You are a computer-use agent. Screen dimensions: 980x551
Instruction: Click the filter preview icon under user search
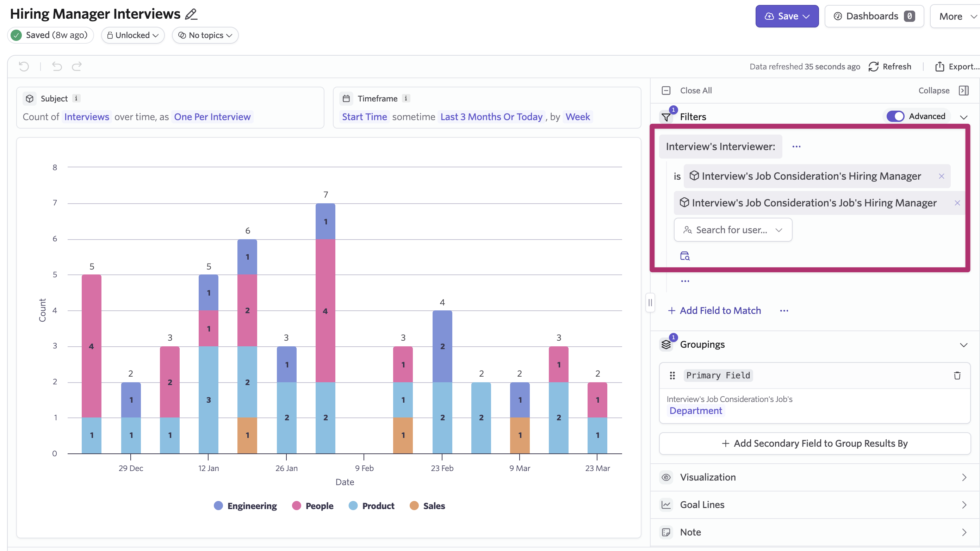(685, 256)
